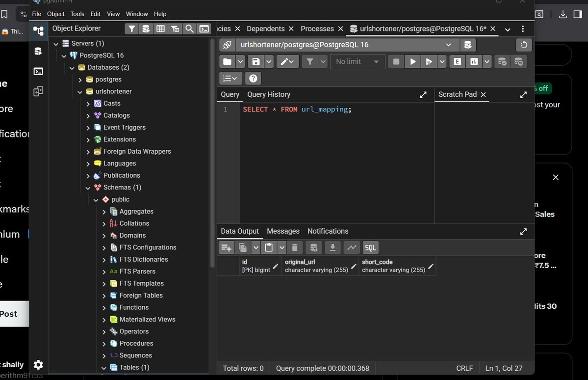Expand the postgres database node

(80, 80)
